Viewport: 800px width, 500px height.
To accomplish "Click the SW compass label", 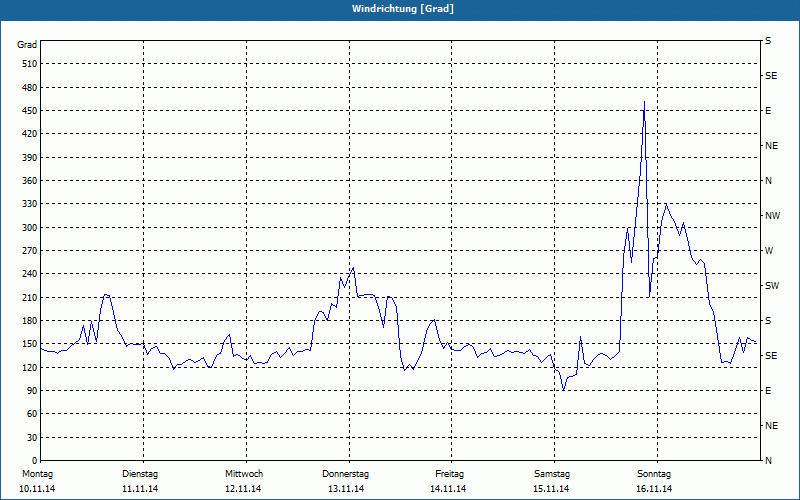I will [772, 286].
